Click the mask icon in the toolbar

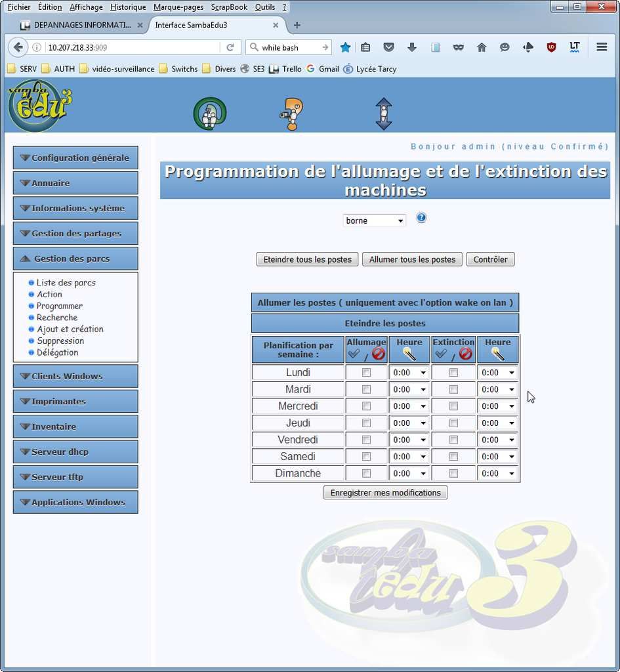tap(458, 47)
